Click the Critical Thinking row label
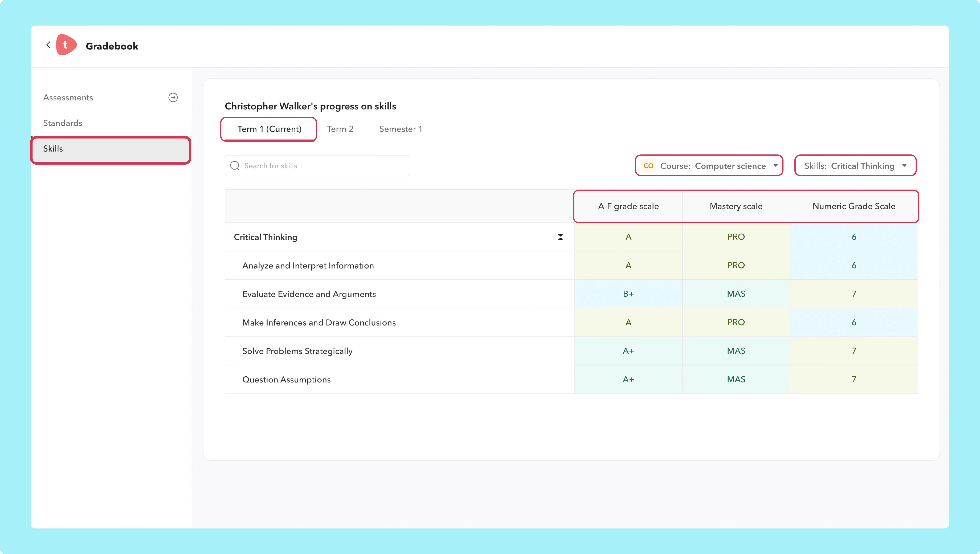The image size is (980, 554). [266, 237]
